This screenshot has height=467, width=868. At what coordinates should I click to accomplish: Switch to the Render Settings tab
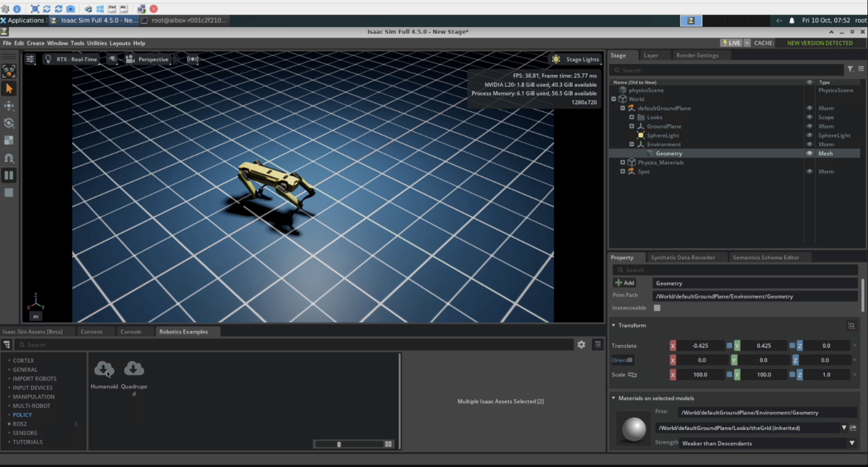[x=697, y=55]
